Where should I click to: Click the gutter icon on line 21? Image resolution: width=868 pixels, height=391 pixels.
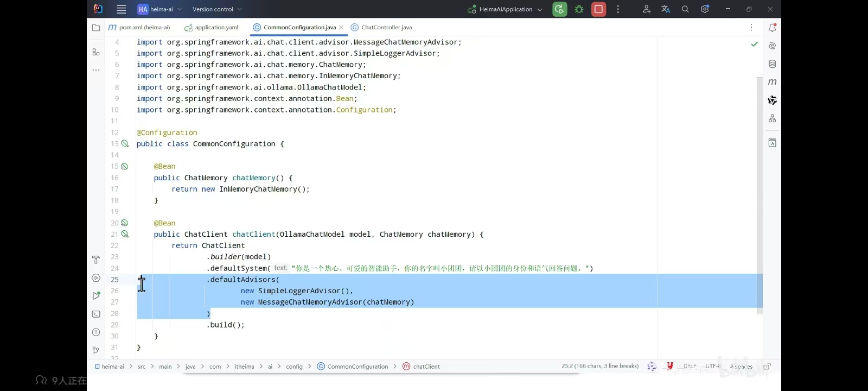(x=125, y=234)
